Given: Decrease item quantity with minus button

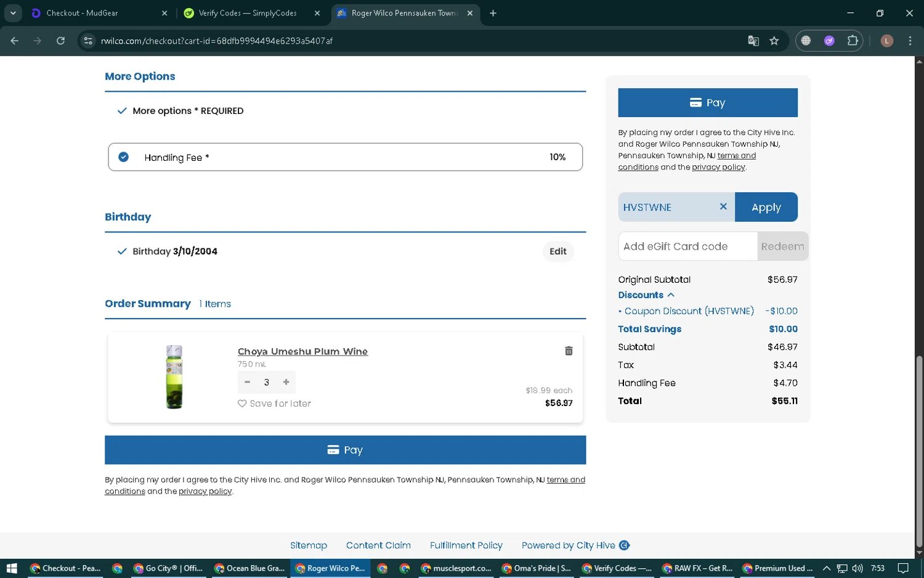Looking at the screenshot, I should point(247,382).
